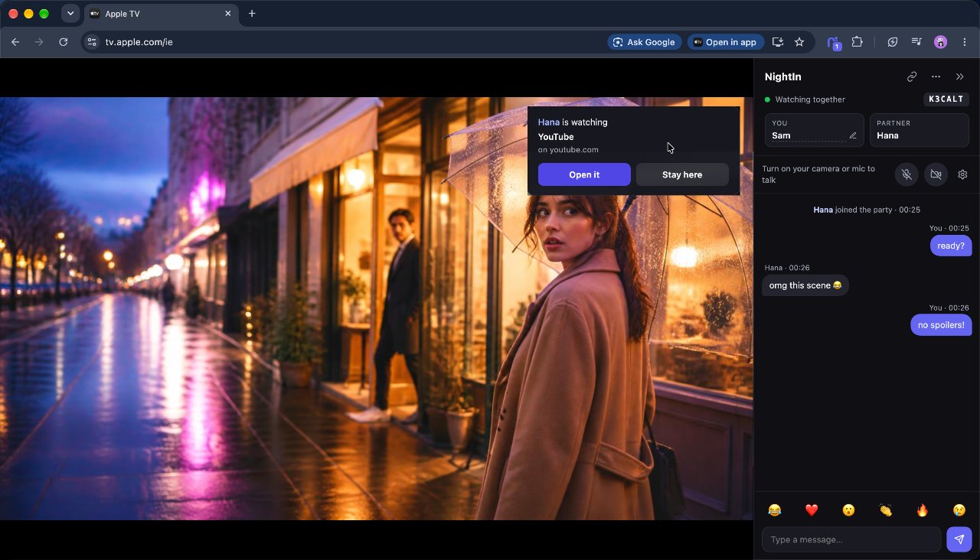Image resolution: width=980 pixels, height=560 pixels.
Task: Copy the NightIn party invite link
Action: tap(912, 77)
